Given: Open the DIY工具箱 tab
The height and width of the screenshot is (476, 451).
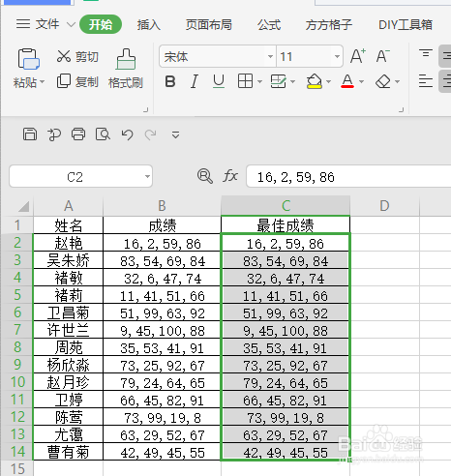Looking at the screenshot, I should 406,24.
